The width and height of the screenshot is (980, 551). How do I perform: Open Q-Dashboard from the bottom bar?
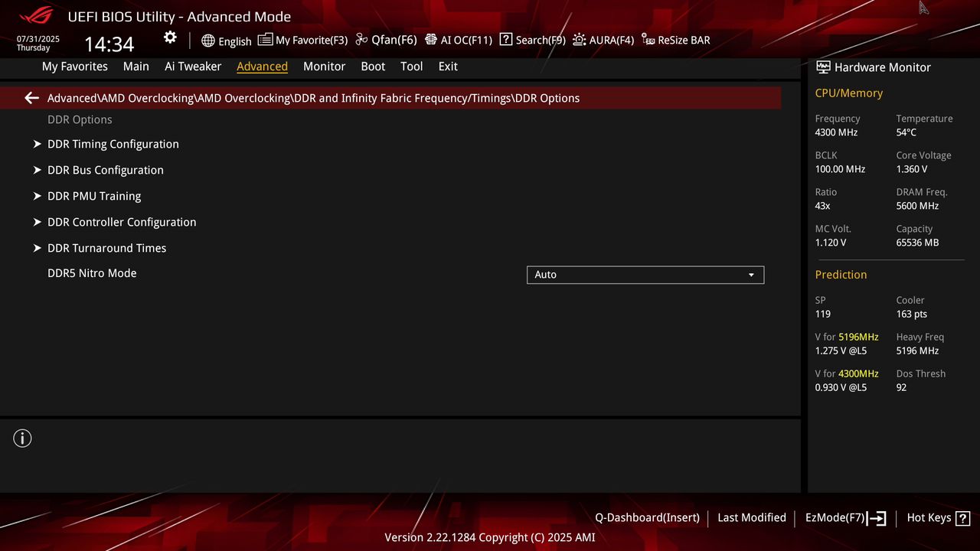(647, 517)
